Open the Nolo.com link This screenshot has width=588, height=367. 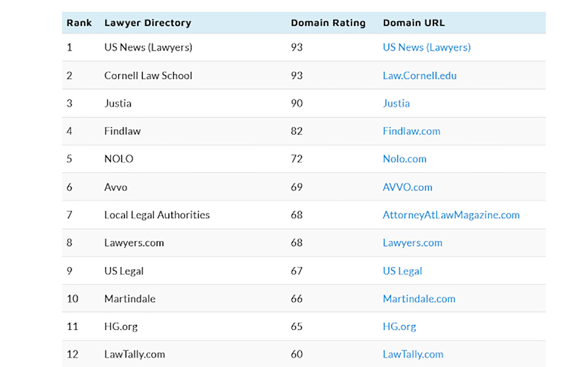point(404,159)
